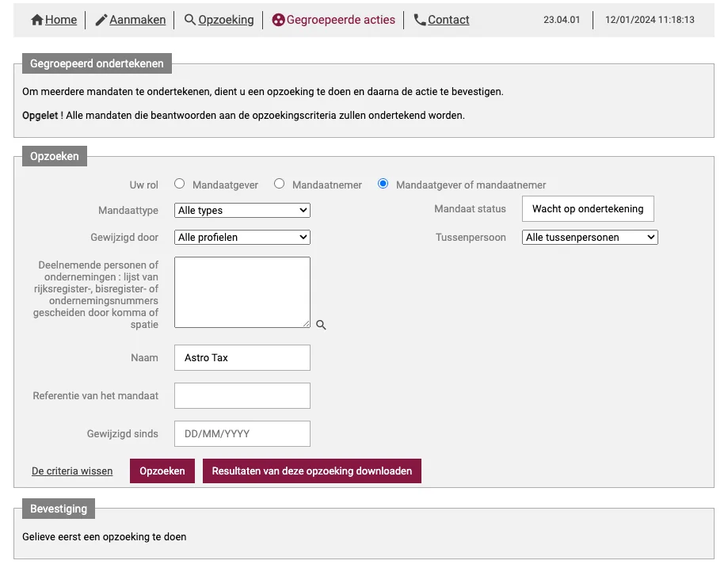Focus Referentie van het mandaat field
The width and height of the screenshot is (728, 568).
click(242, 395)
